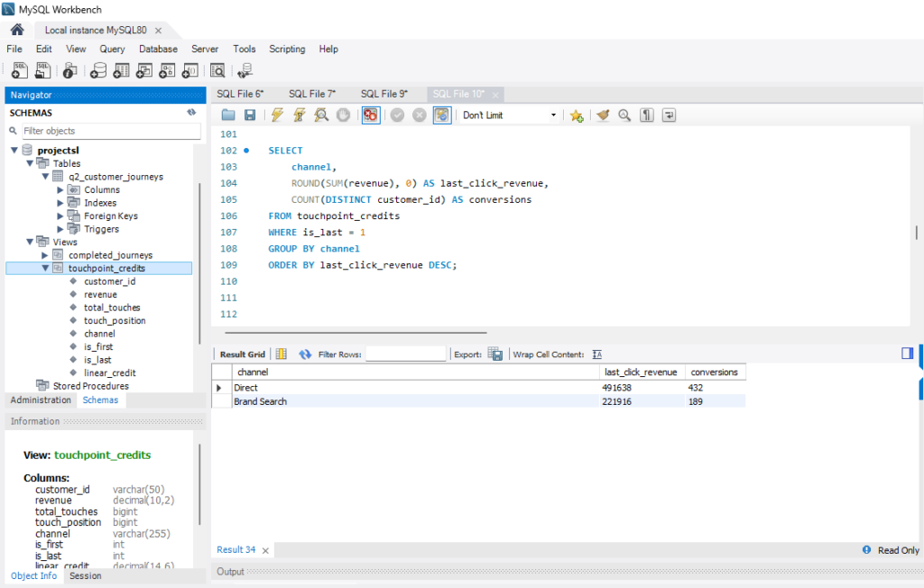Open the Database menu
924x588 pixels.
pyautogui.click(x=158, y=49)
